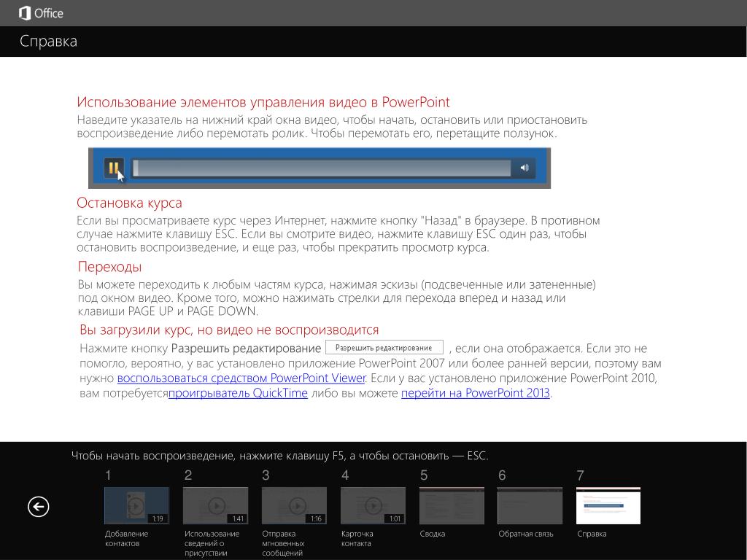The height and width of the screenshot is (560, 747).
Task: Pause video with the pause button
Action: pos(114,168)
